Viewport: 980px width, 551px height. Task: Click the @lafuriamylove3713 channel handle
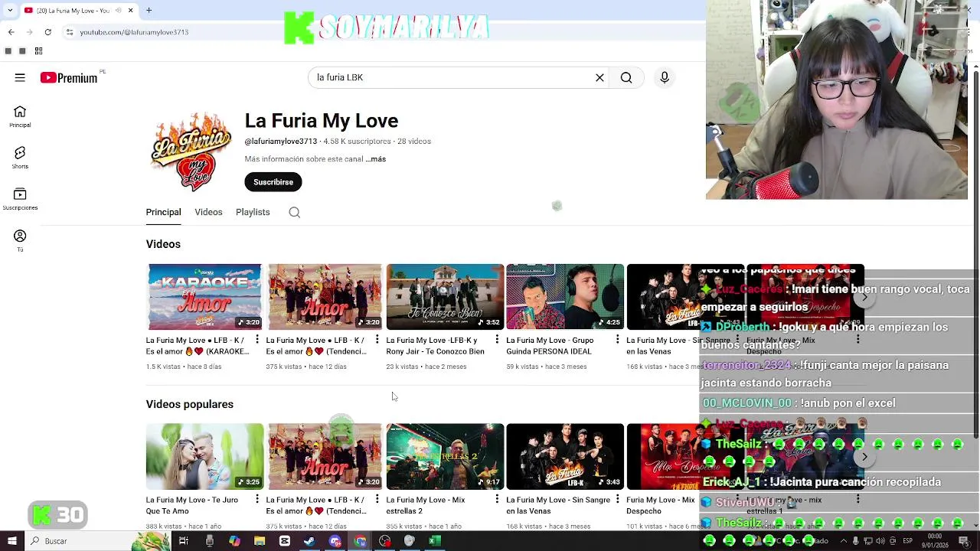point(281,142)
